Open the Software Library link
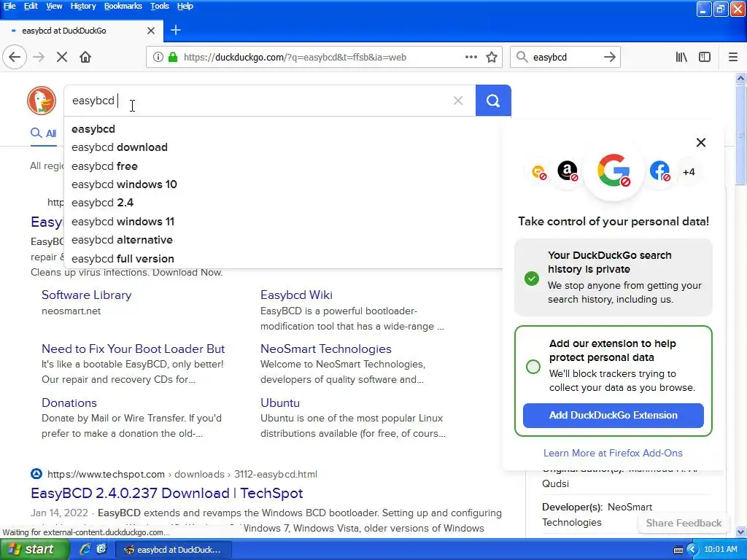 click(x=86, y=295)
